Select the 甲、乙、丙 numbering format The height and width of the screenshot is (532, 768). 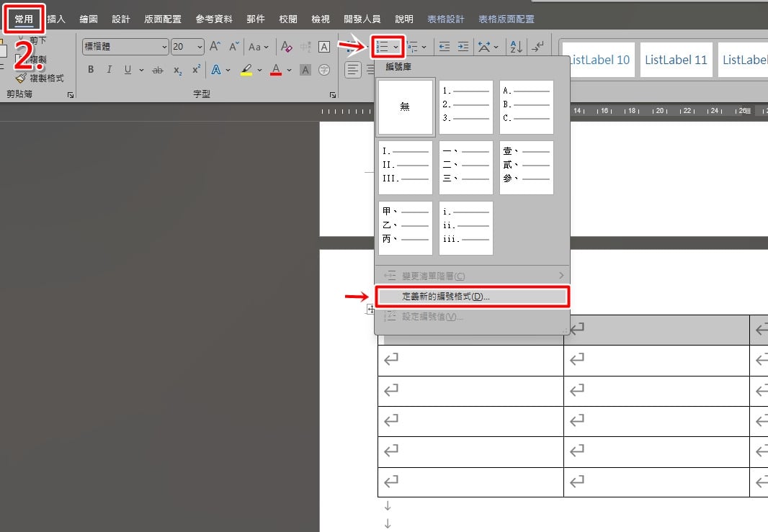[406, 228]
